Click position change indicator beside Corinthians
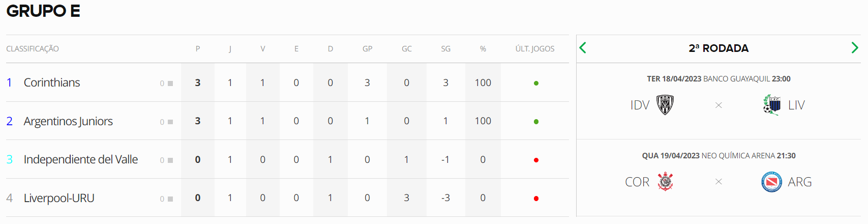The height and width of the screenshot is (224, 868). (166, 83)
